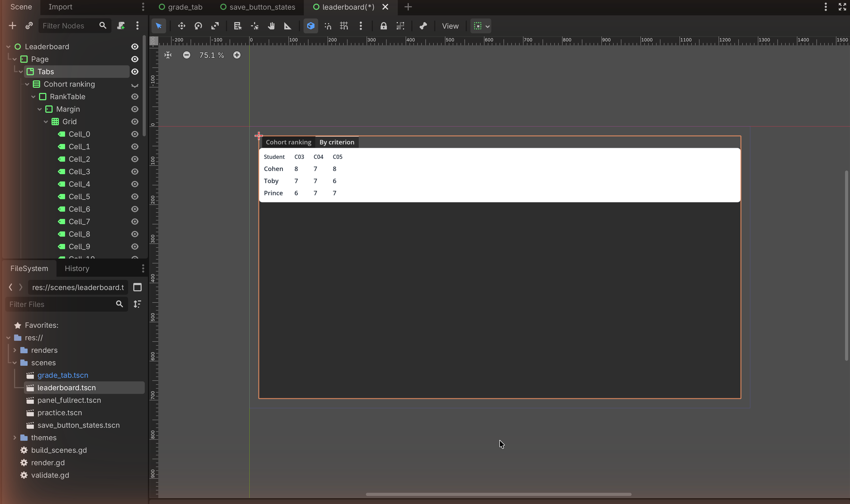This screenshot has height=504, width=850.
Task: Toggle visibility of RankTable node
Action: tap(135, 97)
